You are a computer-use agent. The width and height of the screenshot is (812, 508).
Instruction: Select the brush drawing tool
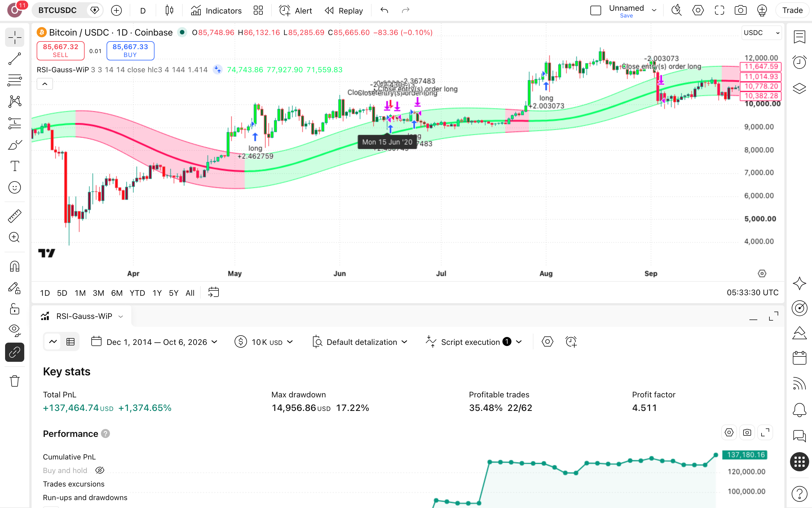tap(14, 145)
